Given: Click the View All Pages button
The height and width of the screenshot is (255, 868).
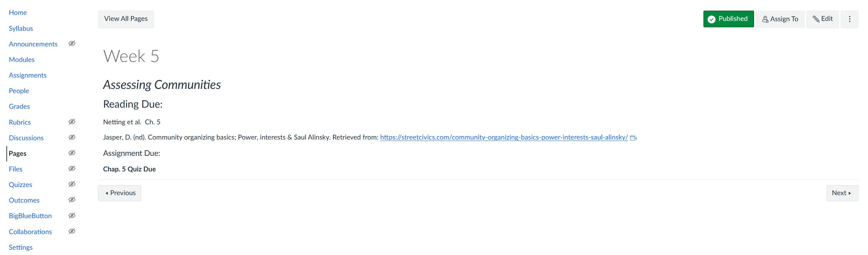Looking at the screenshot, I should click(126, 19).
